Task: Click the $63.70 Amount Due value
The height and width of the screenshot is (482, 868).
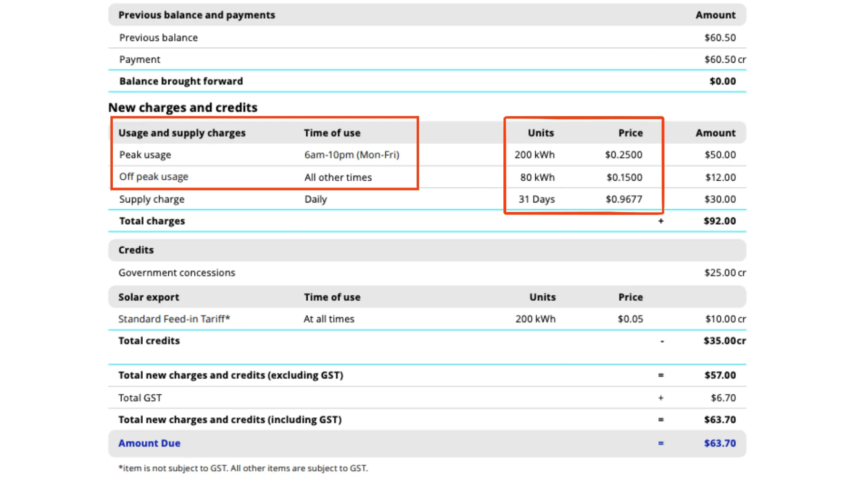Action: pos(719,443)
